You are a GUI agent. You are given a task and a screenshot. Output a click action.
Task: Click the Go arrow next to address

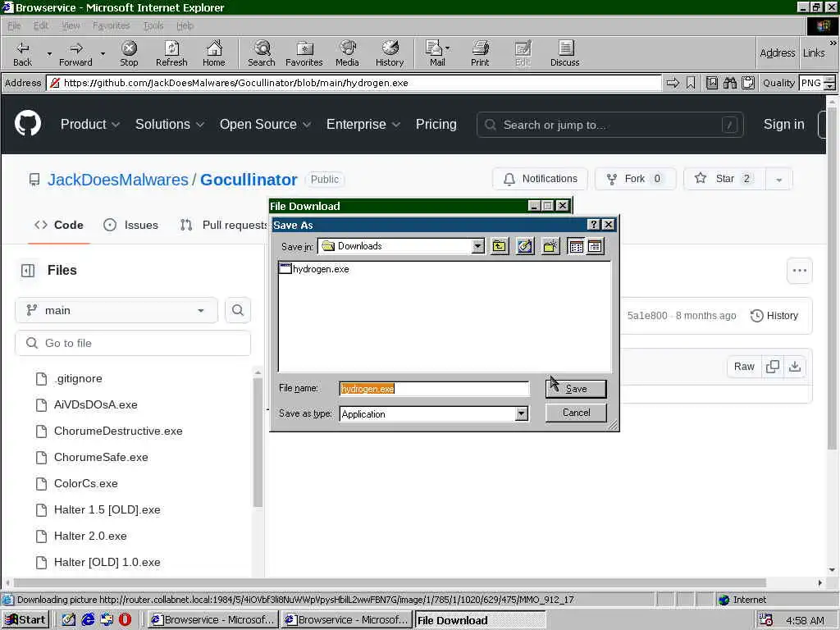coord(673,83)
